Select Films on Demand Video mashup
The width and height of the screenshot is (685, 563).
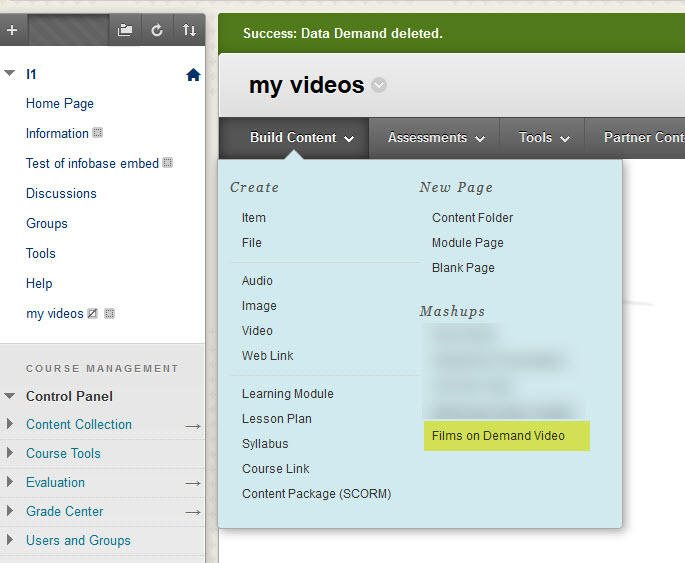507,436
